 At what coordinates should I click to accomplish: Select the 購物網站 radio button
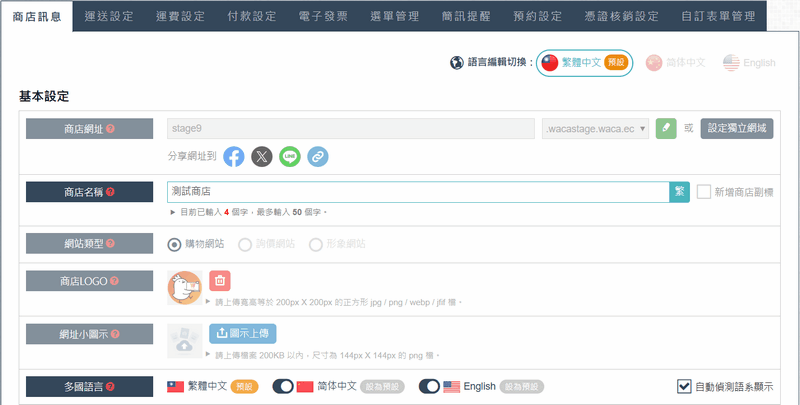174,243
